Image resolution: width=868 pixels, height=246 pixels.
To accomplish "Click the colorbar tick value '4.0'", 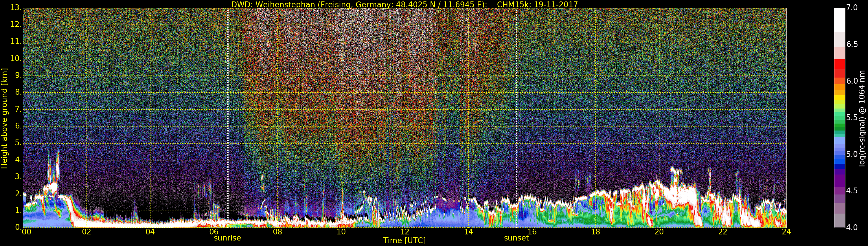I will pyautogui.click(x=852, y=227).
